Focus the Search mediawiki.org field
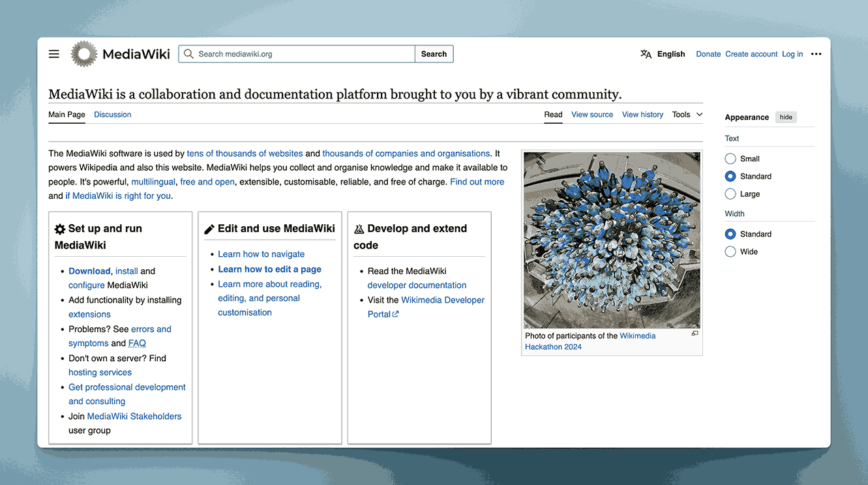868x485 pixels. 297,54
